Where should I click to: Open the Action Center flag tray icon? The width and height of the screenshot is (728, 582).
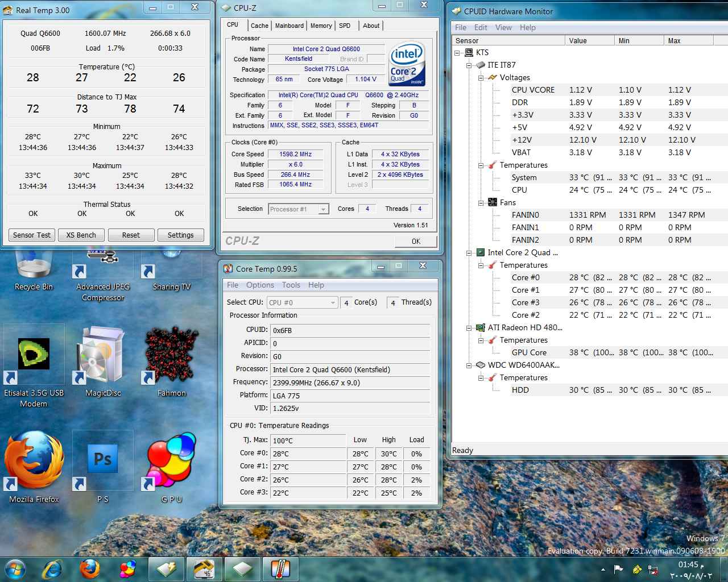pos(619,569)
